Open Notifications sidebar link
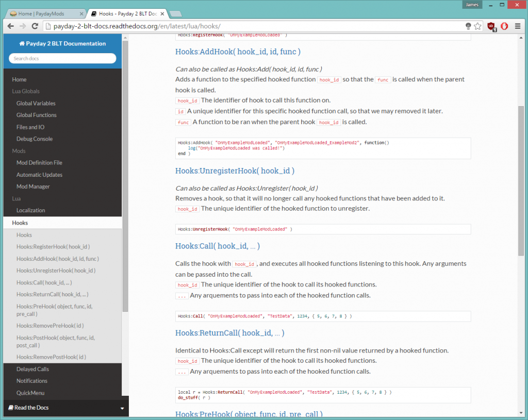Viewport: 528px width, 420px height. pos(31,381)
